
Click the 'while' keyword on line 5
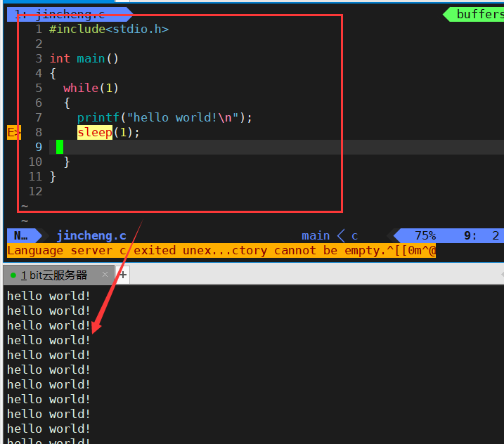point(81,88)
